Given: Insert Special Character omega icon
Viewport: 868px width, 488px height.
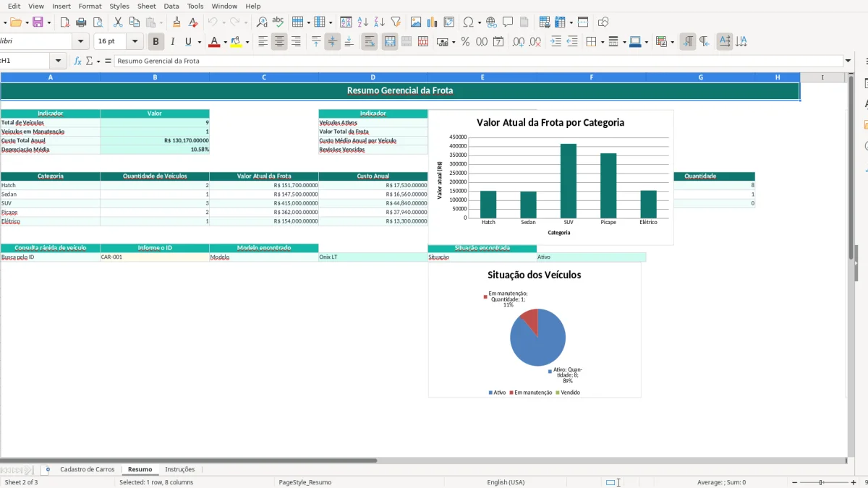Looking at the screenshot, I should pos(468,22).
